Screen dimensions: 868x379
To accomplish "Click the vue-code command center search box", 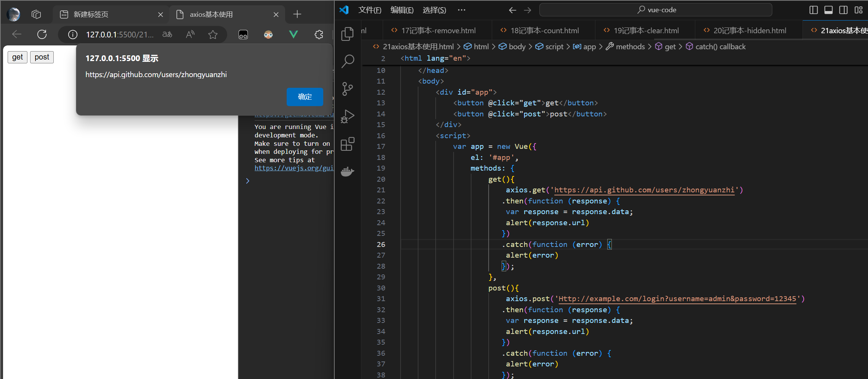I will pos(656,10).
